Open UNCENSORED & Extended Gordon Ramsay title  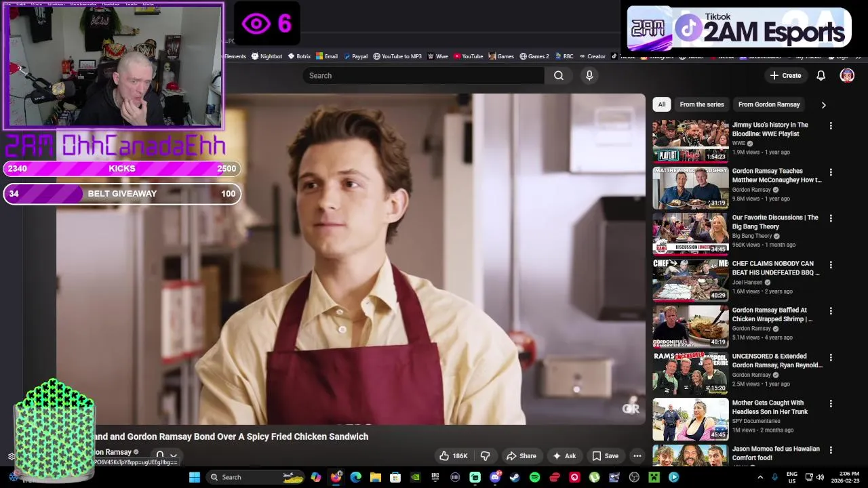(777, 361)
